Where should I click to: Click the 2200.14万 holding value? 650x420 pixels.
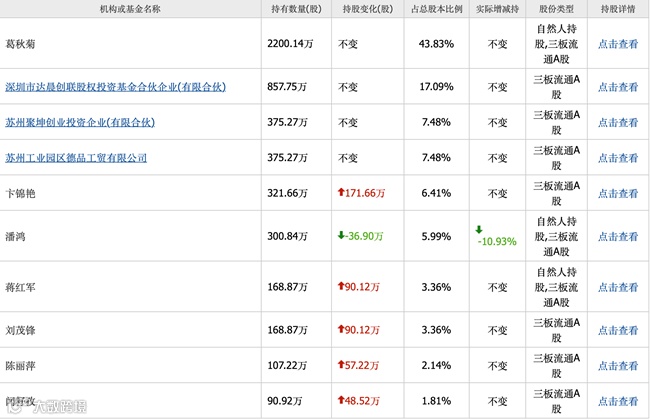[290, 44]
